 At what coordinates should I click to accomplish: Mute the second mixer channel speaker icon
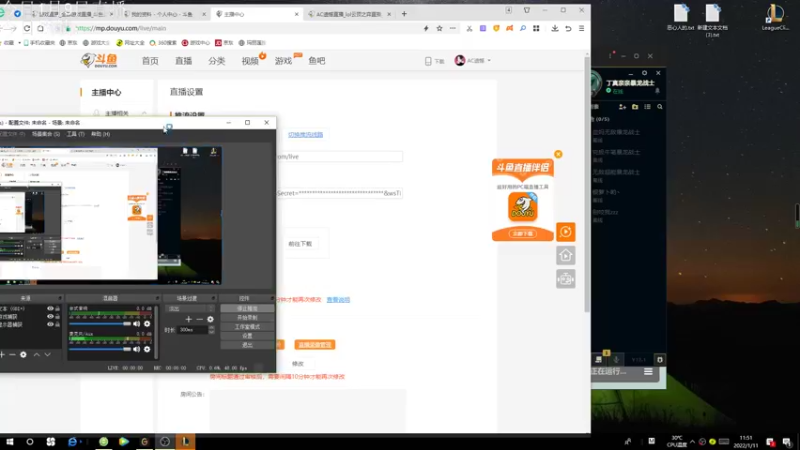[x=136, y=349]
